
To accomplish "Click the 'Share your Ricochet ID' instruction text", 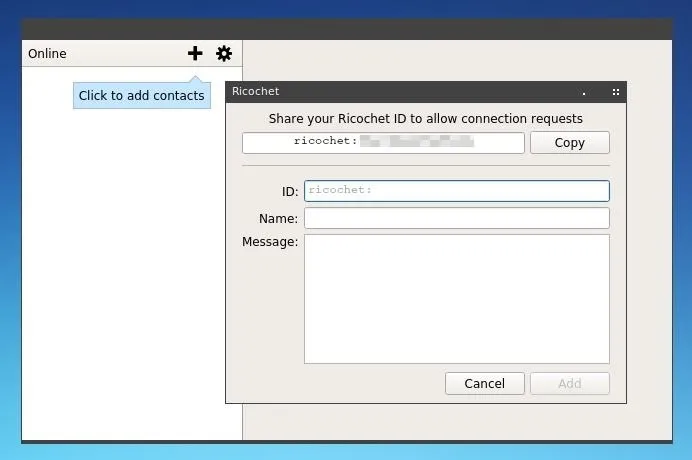I will (425, 118).
